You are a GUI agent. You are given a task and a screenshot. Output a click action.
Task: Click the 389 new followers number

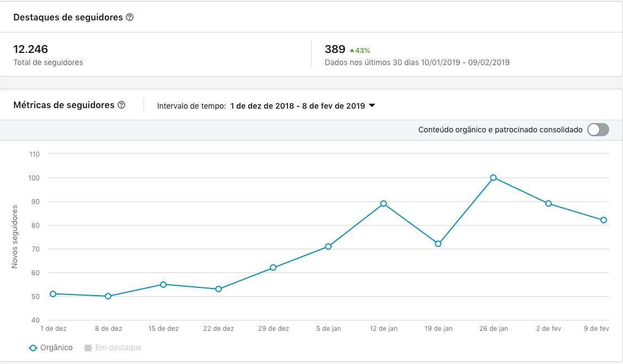(335, 49)
